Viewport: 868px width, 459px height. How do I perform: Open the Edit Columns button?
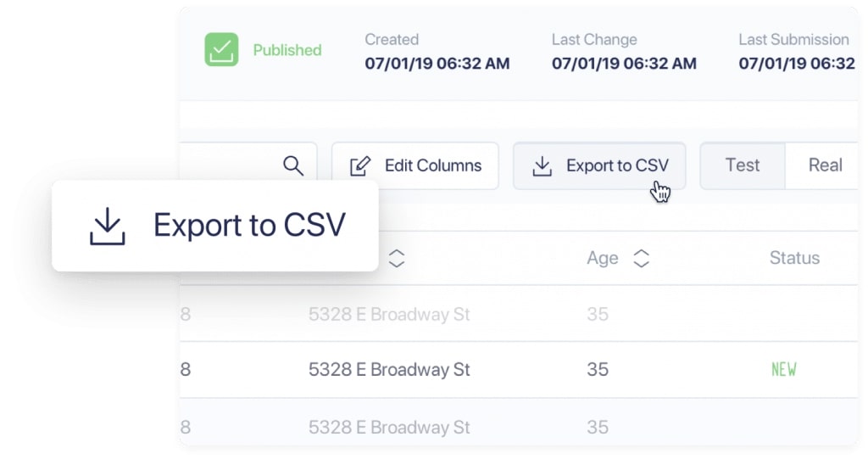[x=415, y=166]
